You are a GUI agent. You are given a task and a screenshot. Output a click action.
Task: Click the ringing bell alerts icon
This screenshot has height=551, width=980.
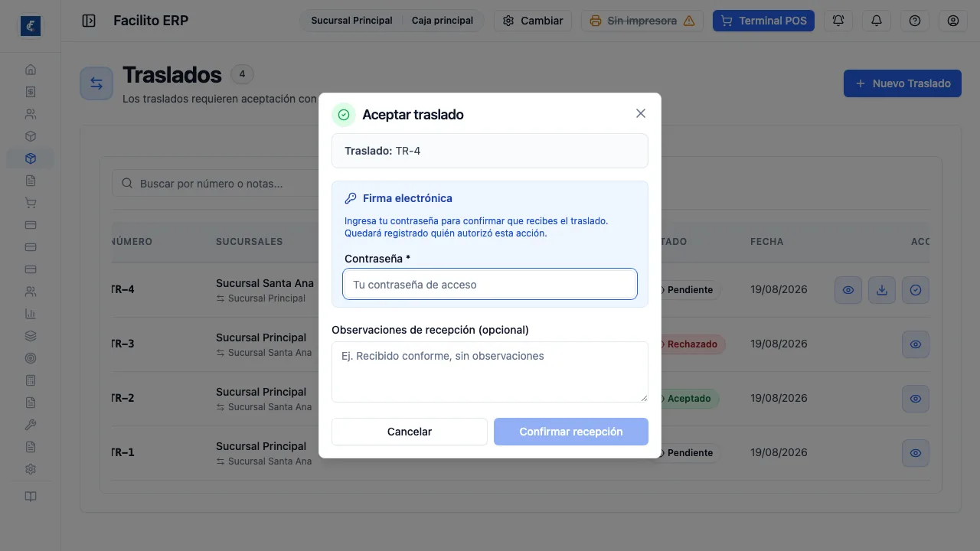tap(838, 21)
